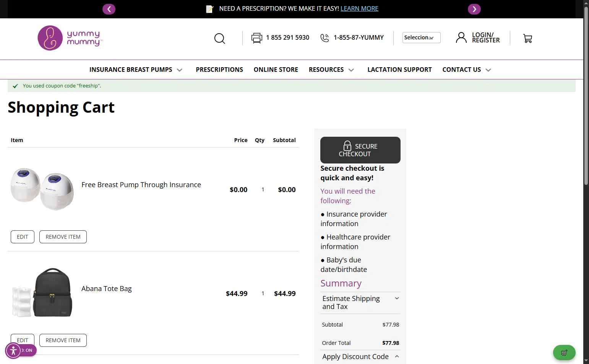The image size is (589, 364).
Task: Expand the Resources menu chevron
Action: pyautogui.click(x=351, y=70)
